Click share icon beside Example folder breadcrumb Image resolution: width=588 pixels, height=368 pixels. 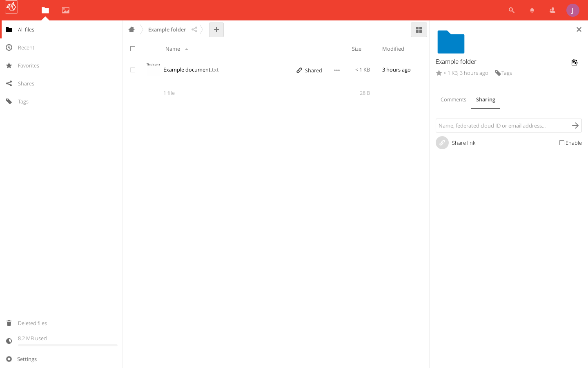194,29
